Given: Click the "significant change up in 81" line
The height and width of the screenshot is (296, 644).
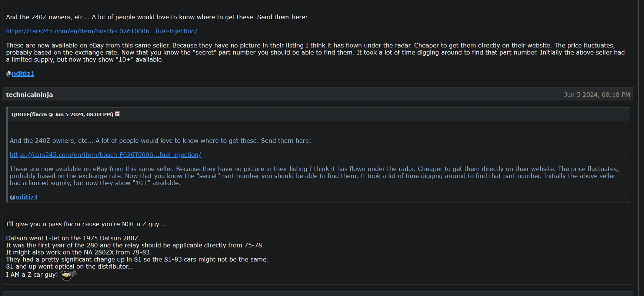Looking at the screenshot, I should pyautogui.click(x=137, y=259).
